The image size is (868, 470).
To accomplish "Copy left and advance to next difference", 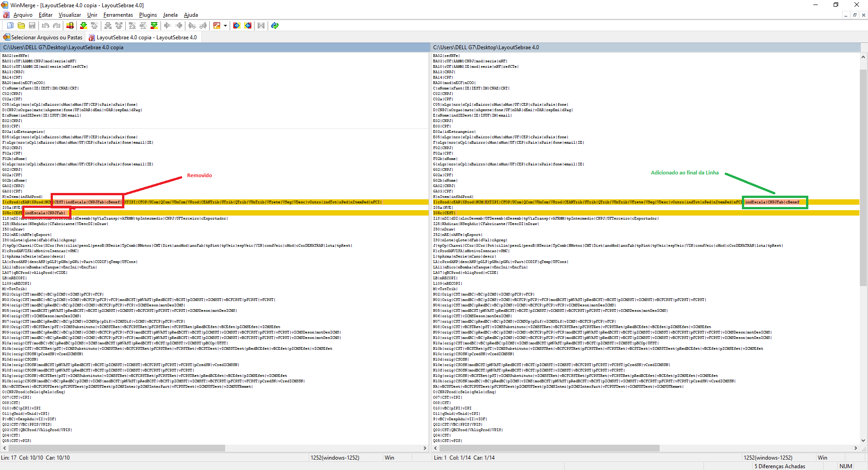I will pos(203,26).
